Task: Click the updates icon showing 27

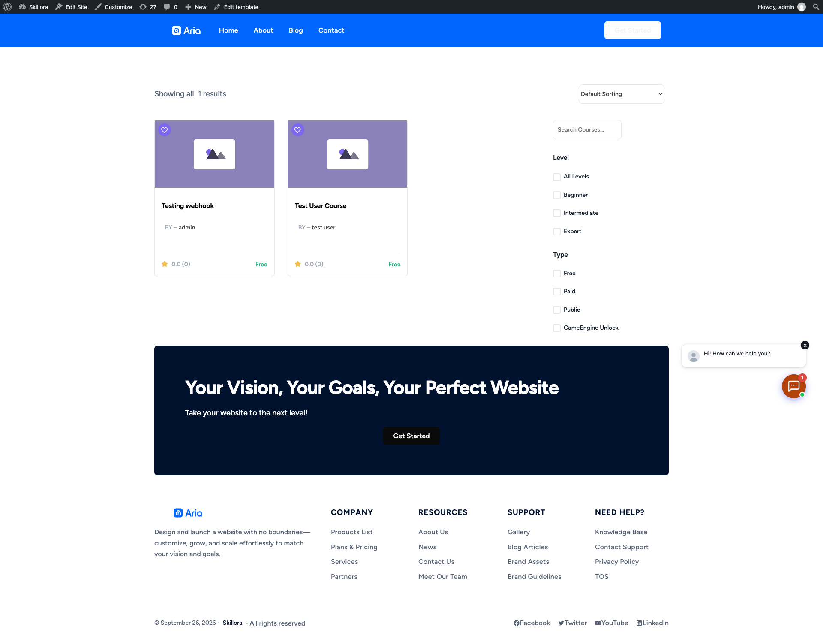Action: pos(147,7)
